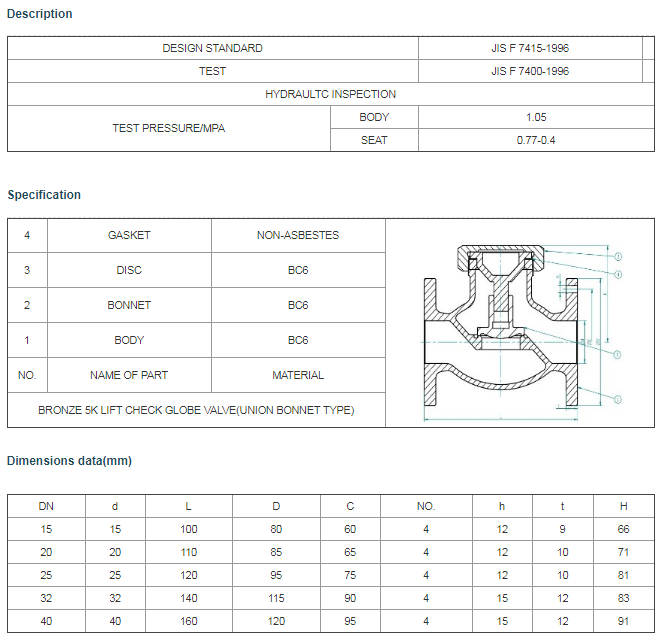Click the Description section heading
663x643 pixels.
pyautogui.click(x=40, y=14)
